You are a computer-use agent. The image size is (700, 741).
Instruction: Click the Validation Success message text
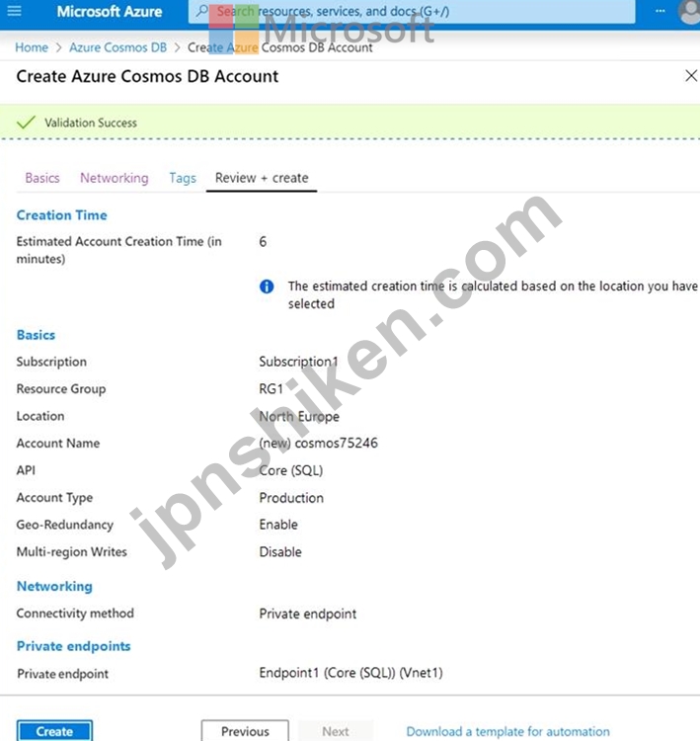[x=91, y=123]
